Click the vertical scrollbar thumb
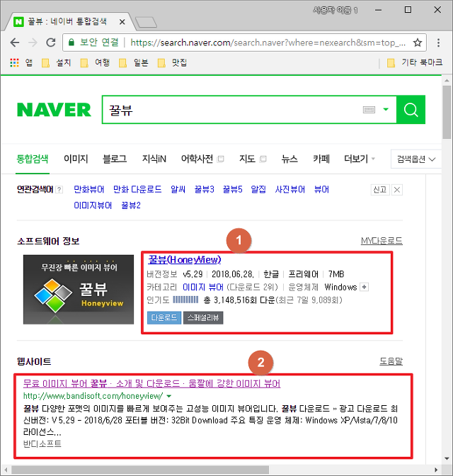 (x=447, y=113)
